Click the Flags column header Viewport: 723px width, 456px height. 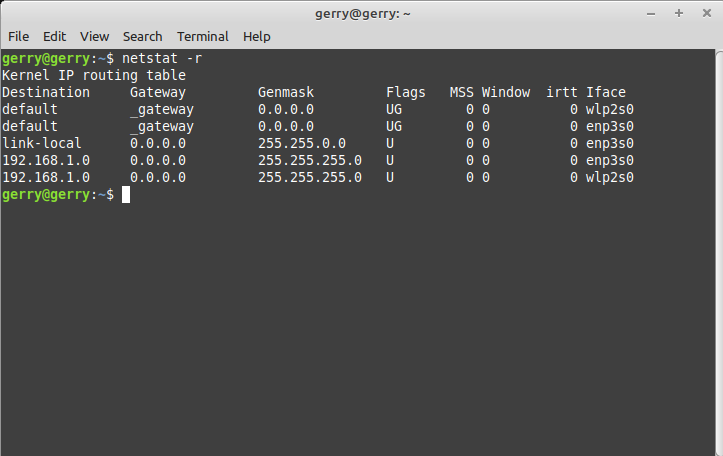click(406, 93)
